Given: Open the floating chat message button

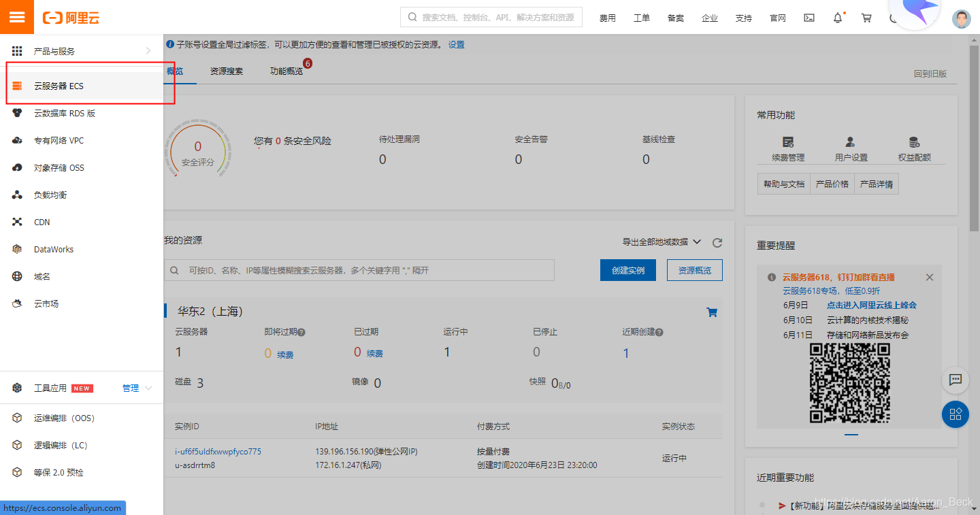Looking at the screenshot, I should (x=955, y=380).
